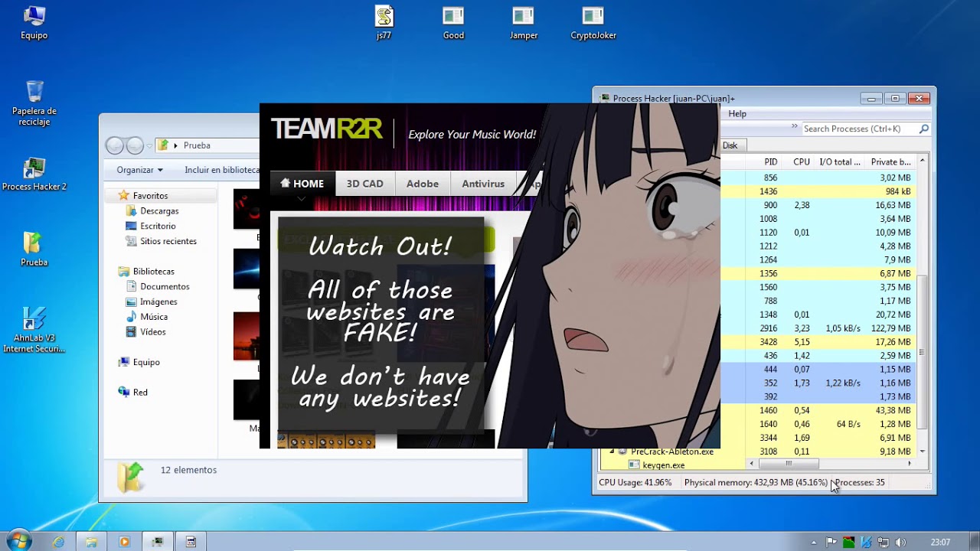
Task: Click the breadcrumb arrow before Prueba
Action: pyautogui.click(x=175, y=145)
